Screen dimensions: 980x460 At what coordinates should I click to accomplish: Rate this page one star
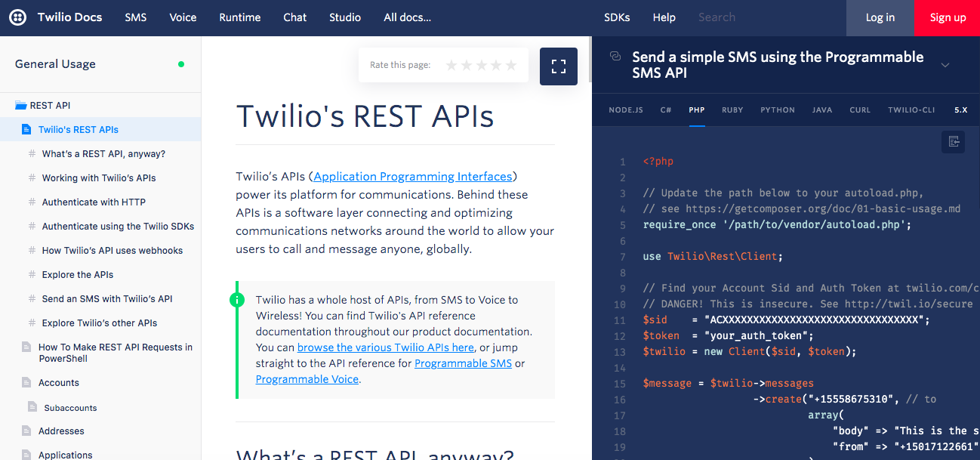tap(451, 65)
